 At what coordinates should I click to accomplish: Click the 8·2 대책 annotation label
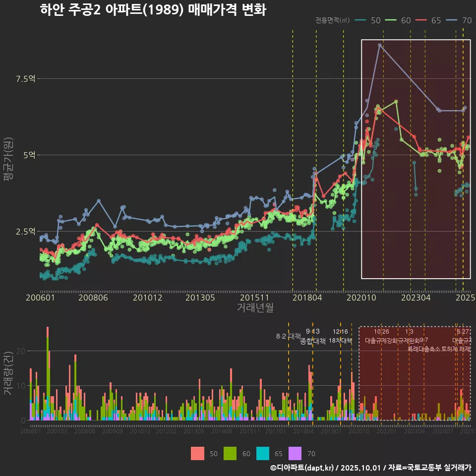click(x=288, y=336)
